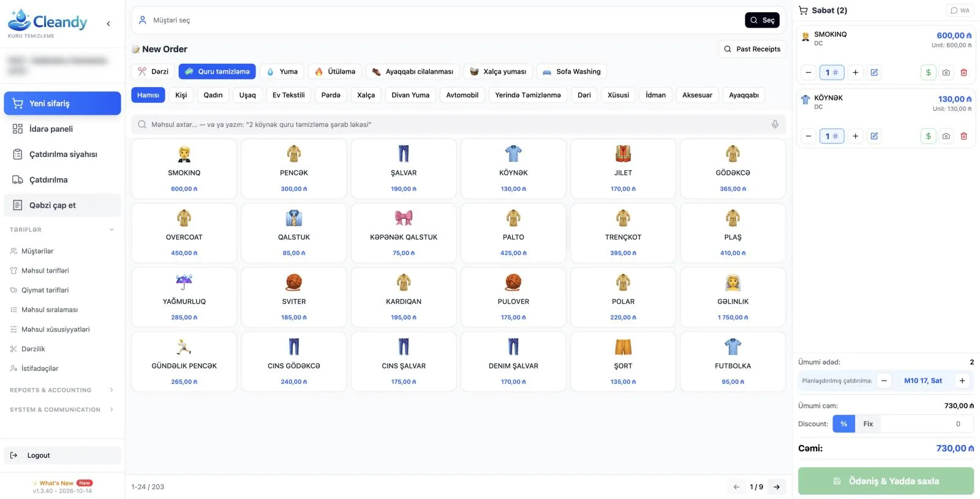The image size is (980, 499).
Task: Collapse the sidebar with the chevron arrow
Action: [x=108, y=24]
